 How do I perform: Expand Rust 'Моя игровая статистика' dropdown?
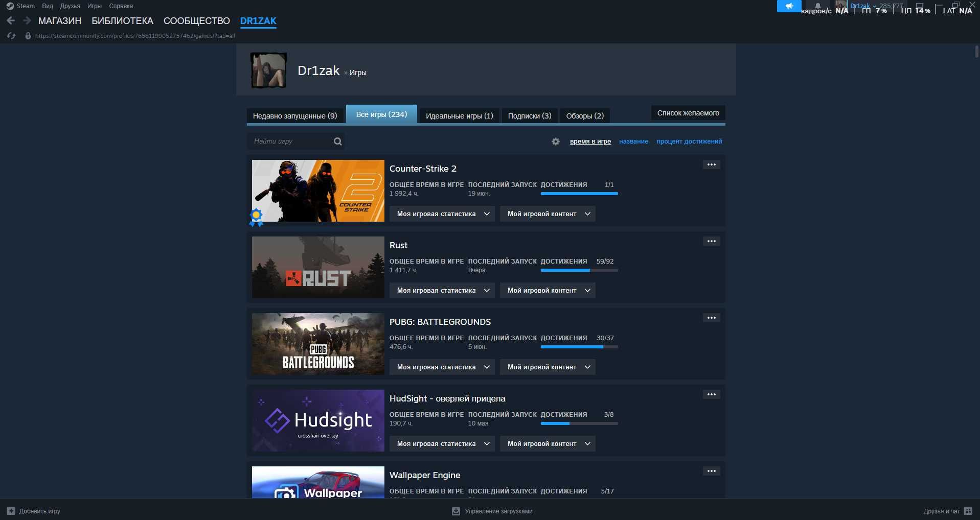[442, 291]
